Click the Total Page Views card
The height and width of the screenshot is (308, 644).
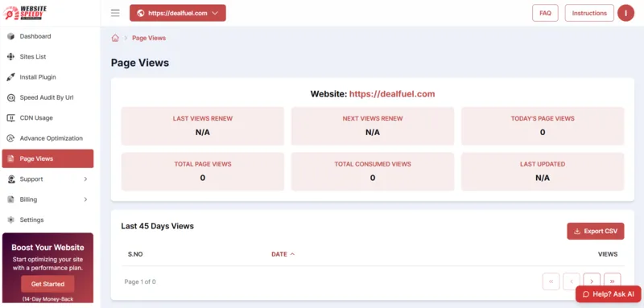(203, 171)
